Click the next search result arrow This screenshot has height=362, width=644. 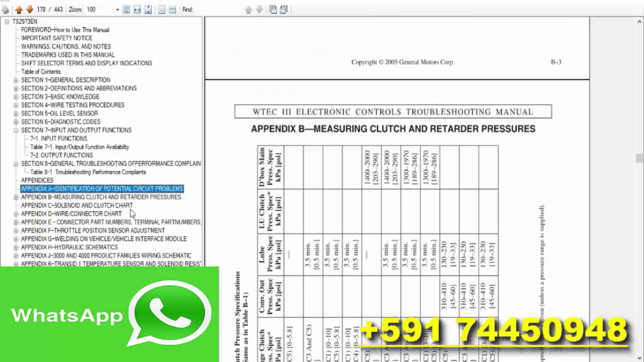259,9
